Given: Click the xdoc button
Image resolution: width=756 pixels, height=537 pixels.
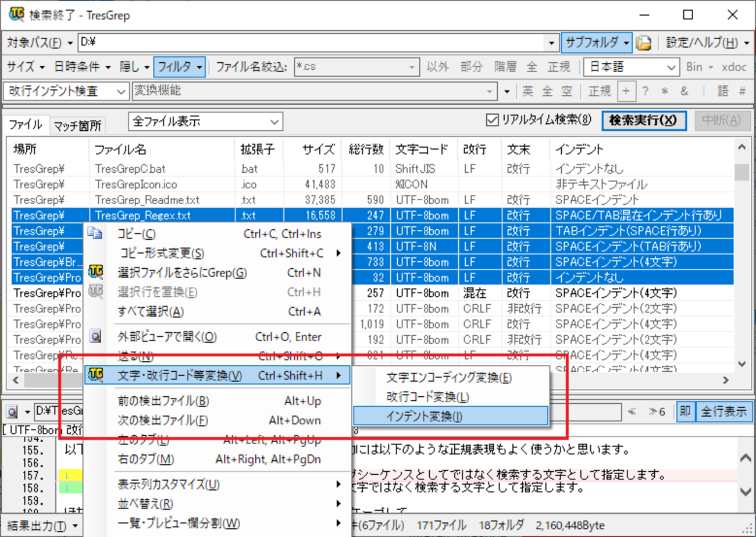Looking at the screenshot, I should (734, 67).
